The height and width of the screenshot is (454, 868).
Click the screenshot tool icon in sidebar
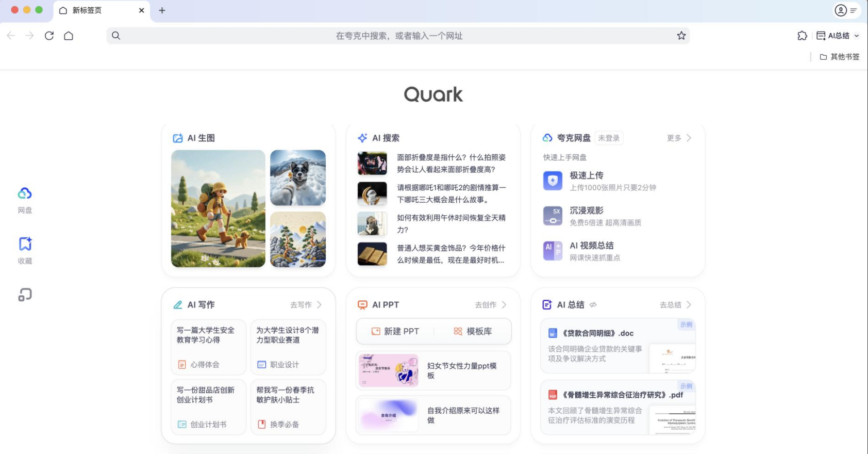point(25,295)
